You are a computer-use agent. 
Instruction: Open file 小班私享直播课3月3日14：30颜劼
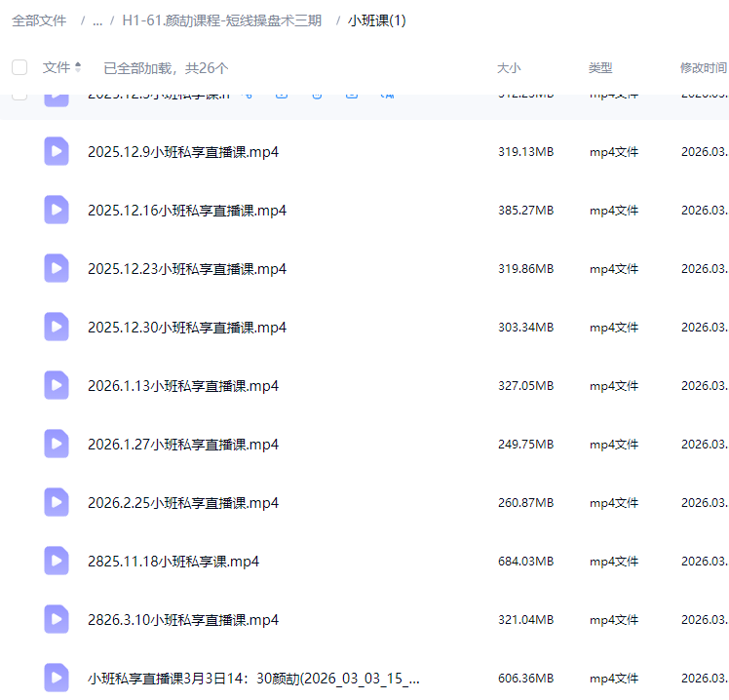click(x=253, y=679)
